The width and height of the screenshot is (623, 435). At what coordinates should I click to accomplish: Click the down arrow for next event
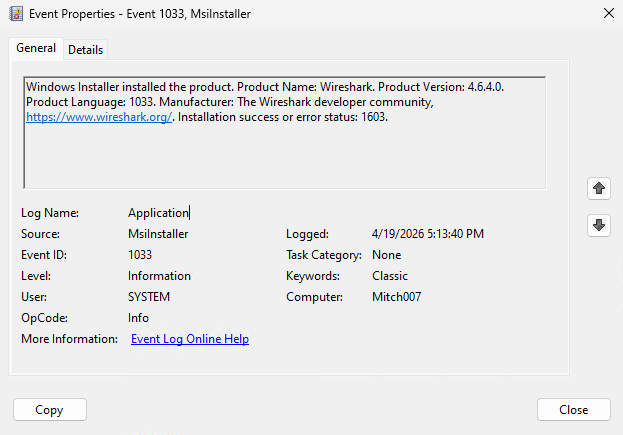tap(599, 225)
